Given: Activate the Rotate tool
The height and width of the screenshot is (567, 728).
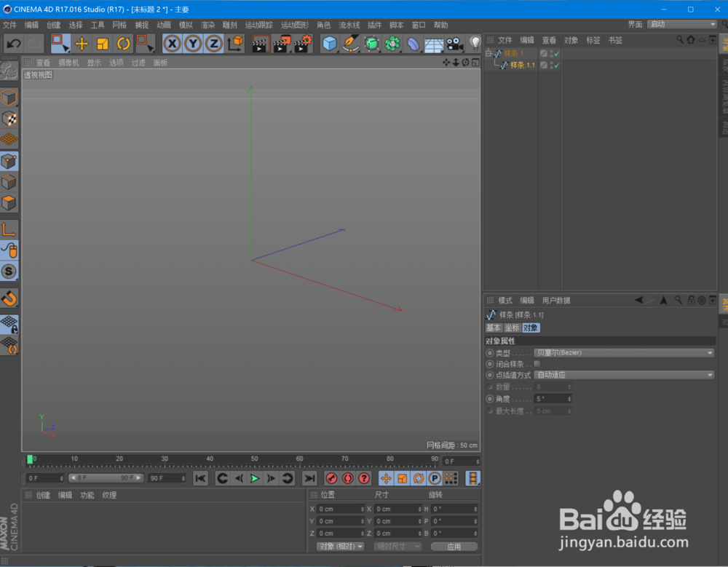Looking at the screenshot, I should pyautogui.click(x=124, y=44).
